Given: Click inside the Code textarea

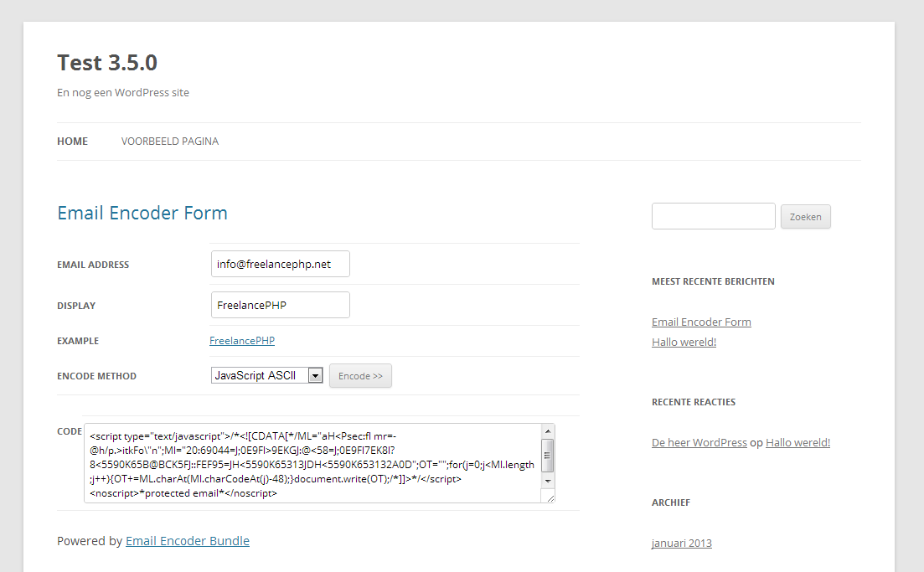Looking at the screenshot, I should [312, 464].
